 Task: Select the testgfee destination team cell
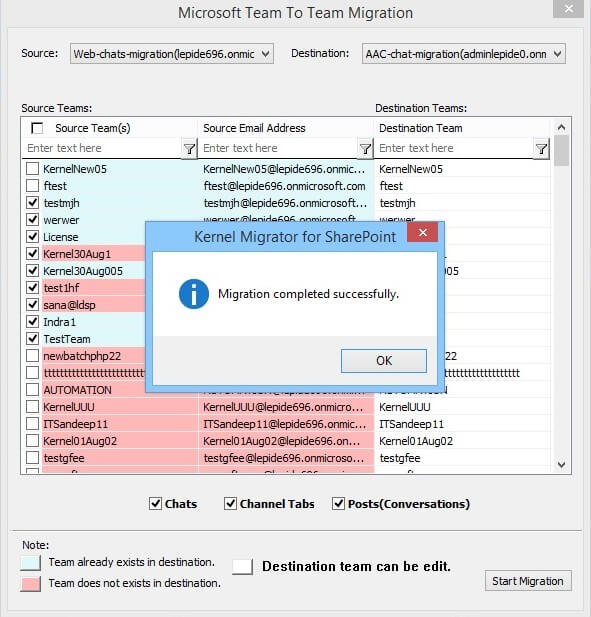tap(462, 458)
